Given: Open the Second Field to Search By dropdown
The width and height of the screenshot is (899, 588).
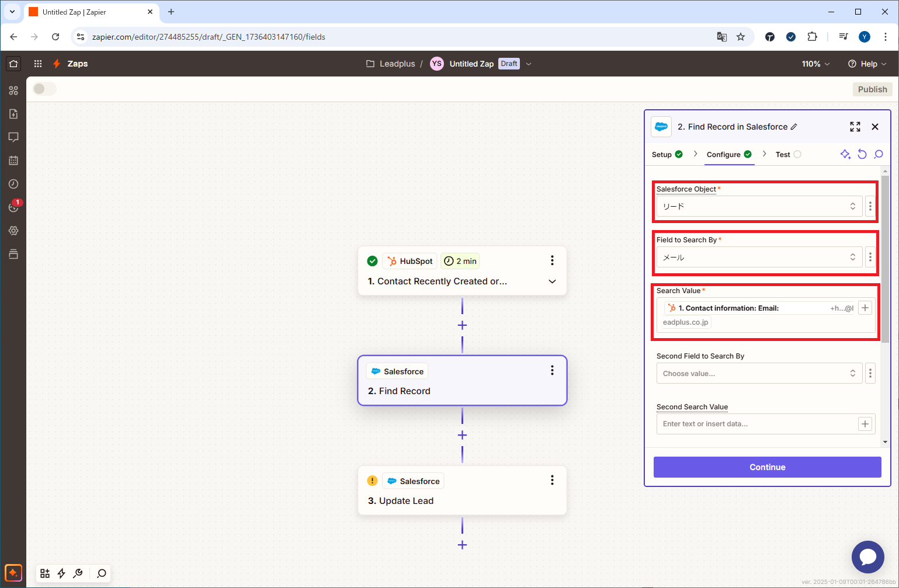Looking at the screenshot, I should (759, 373).
